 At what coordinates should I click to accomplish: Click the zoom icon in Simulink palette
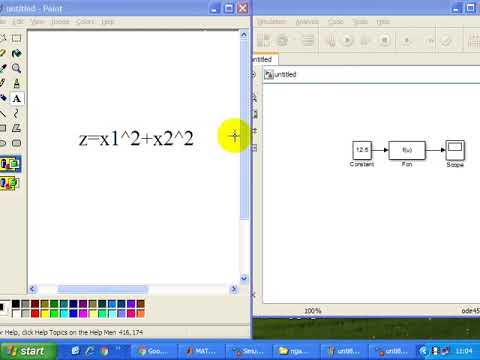(x=254, y=97)
